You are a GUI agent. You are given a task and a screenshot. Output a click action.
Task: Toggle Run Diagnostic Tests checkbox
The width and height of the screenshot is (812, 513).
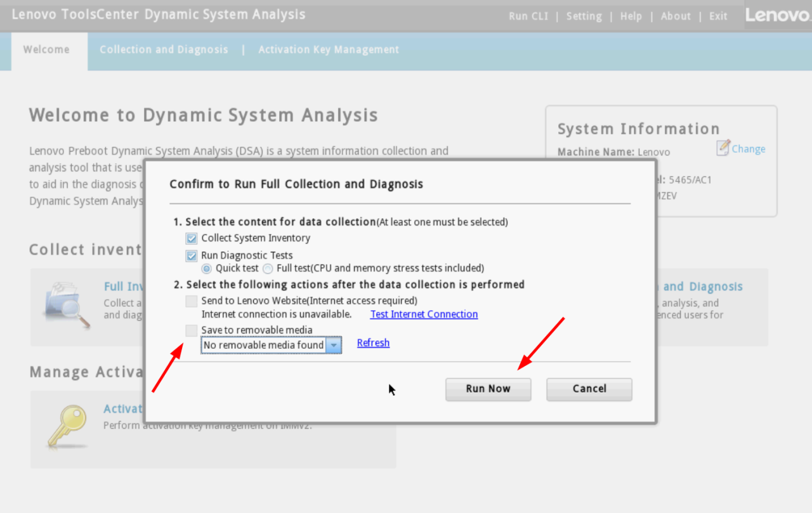(192, 256)
